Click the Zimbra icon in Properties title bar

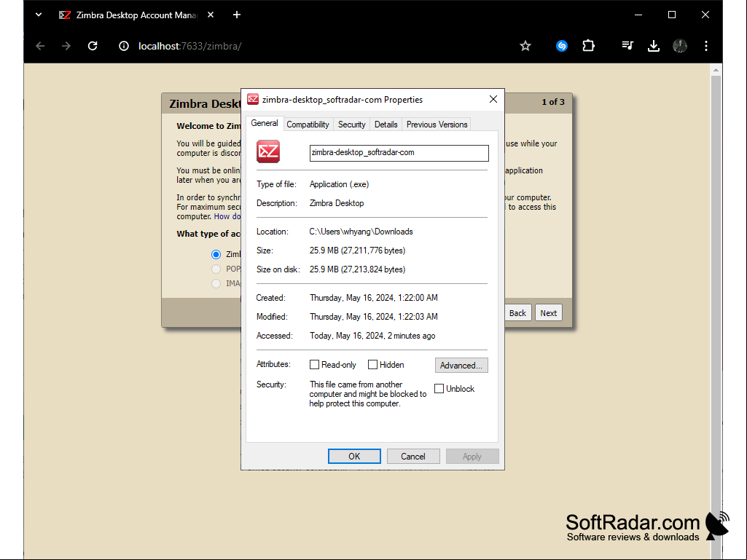[252, 99]
